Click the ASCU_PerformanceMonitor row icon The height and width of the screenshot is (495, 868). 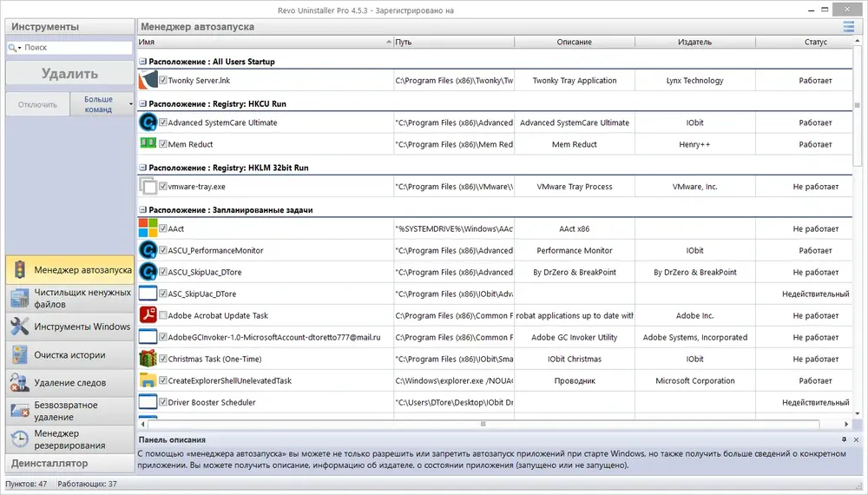(148, 250)
